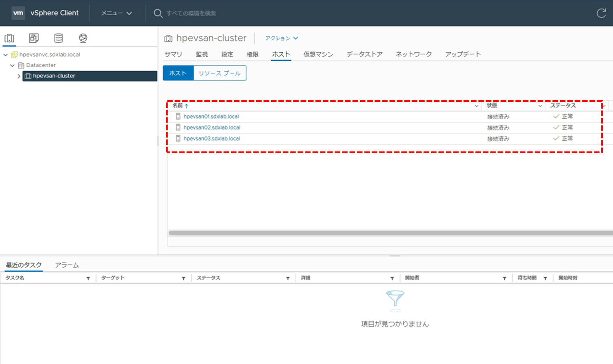The image size is (613, 364).
Task: Click the cluster icon beside the hpevsan-cluster title
Action: [x=168, y=38]
